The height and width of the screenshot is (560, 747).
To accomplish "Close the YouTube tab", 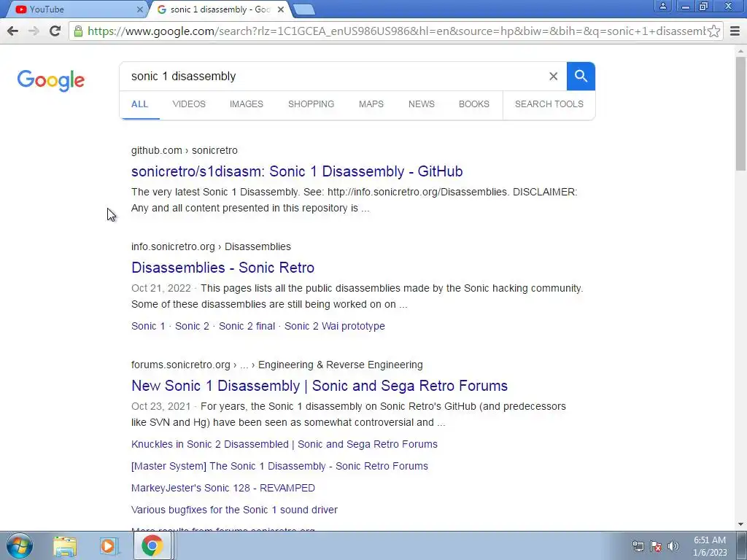I will click(x=139, y=9).
